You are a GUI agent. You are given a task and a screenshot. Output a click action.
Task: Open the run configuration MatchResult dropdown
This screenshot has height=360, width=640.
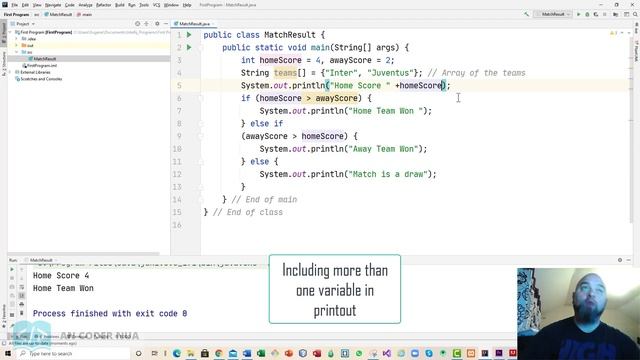tap(553, 14)
